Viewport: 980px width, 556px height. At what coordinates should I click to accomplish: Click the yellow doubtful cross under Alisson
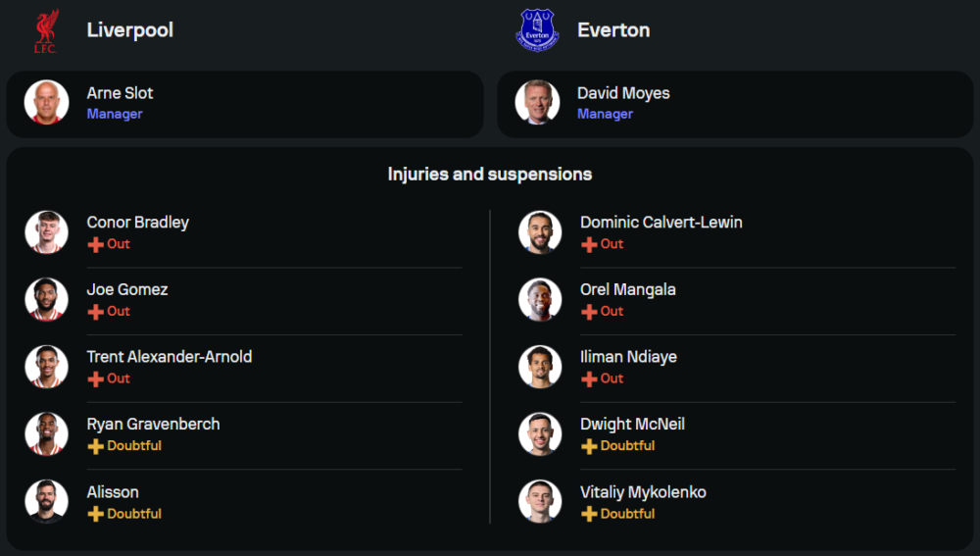click(95, 514)
